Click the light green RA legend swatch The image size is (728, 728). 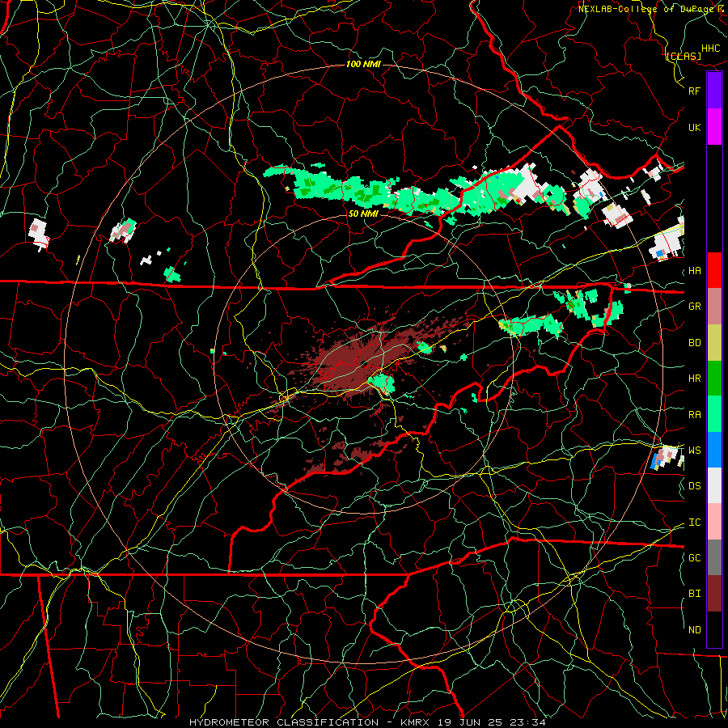(x=714, y=414)
